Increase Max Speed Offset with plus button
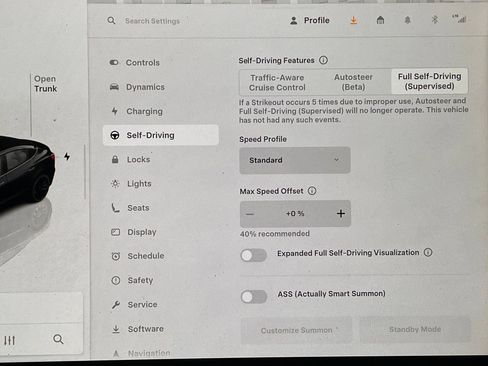 (x=341, y=214)
